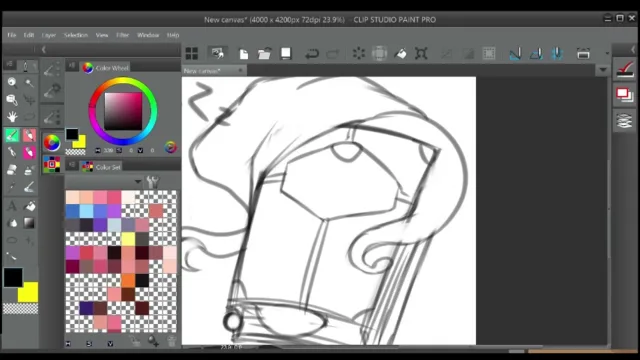Image resolution: width=640 pixels, height=360 pixels.
Task: Open the Window menu
Action: click(x=148, y=35)
